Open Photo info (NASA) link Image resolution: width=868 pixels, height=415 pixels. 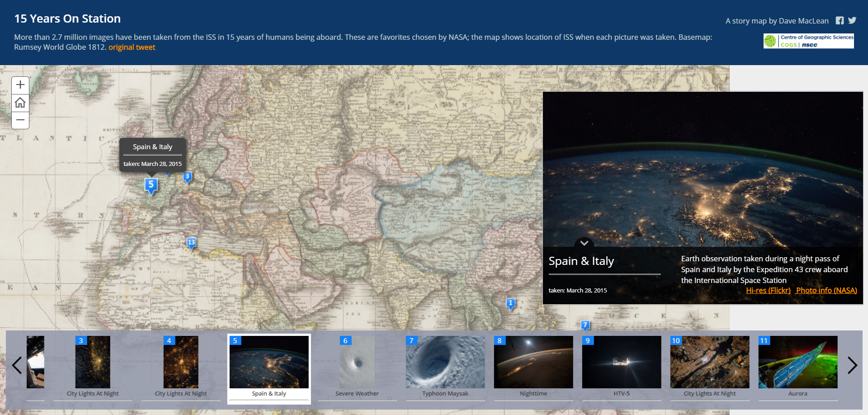(x=826, y=290)
